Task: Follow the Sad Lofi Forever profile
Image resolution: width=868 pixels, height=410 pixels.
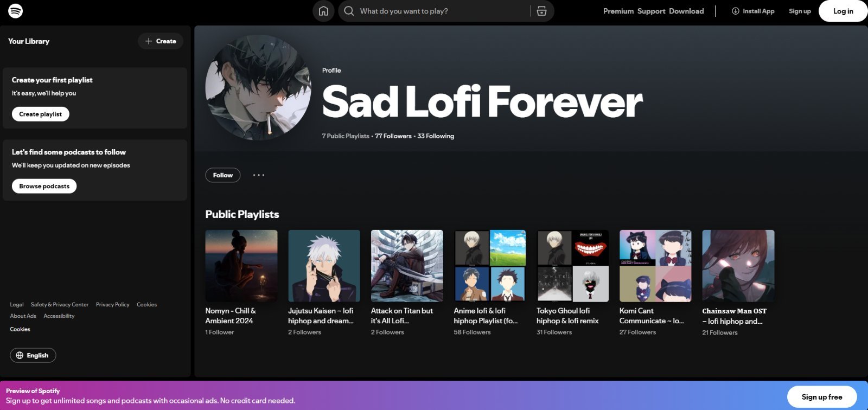Action: click(x=222, y=175)
